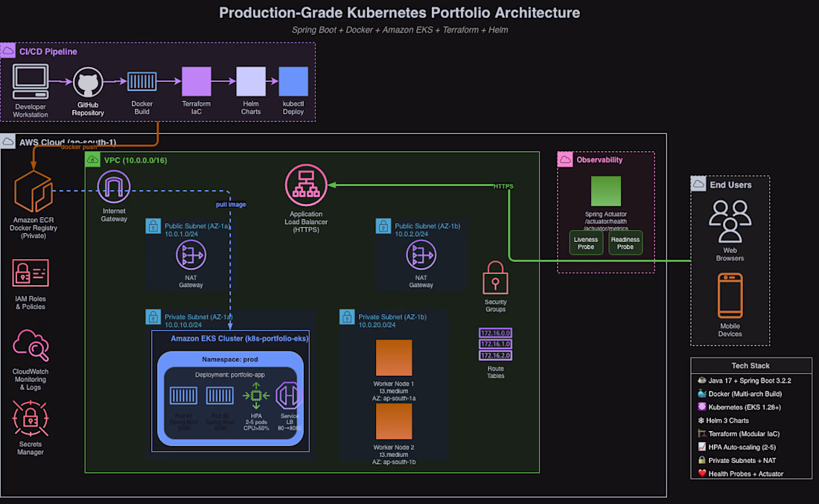
Task: Select the kubectl Deploy blue square
Action: pos(293,81)
